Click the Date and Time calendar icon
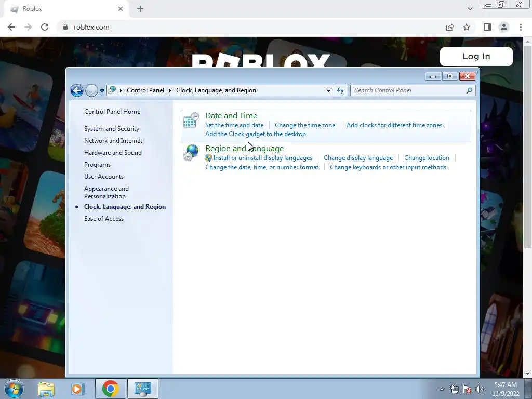The width and height of the screenshot is (532, 399). tap(191, 121)
